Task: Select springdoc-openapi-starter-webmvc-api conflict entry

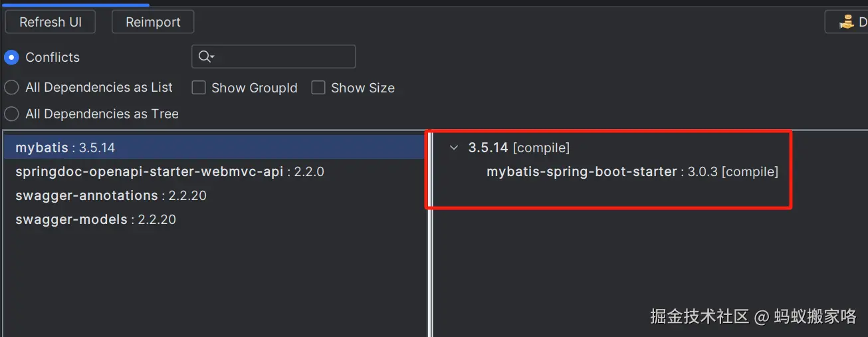Action: coord(169,171)
